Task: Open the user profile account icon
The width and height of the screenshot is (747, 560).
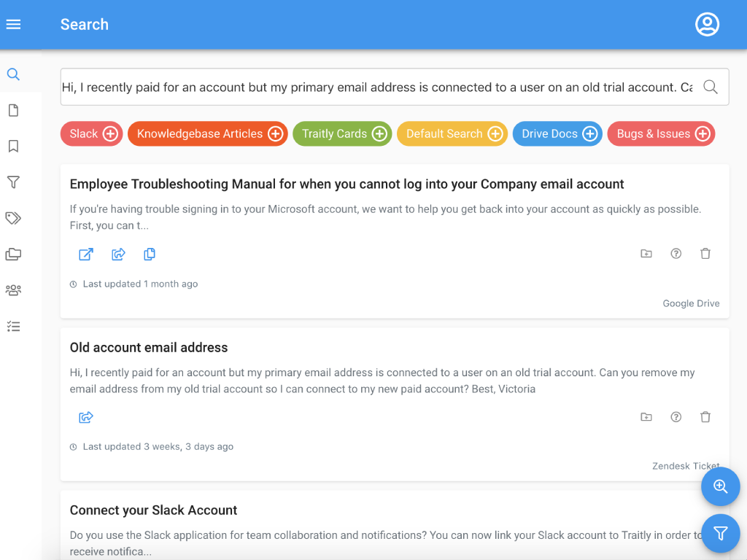Action: point(707,24)
